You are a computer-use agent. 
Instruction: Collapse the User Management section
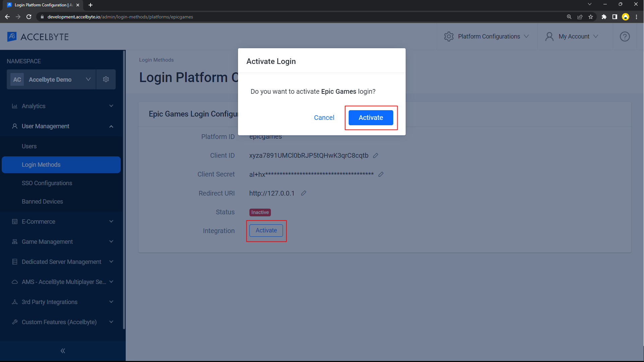point(63,126)
